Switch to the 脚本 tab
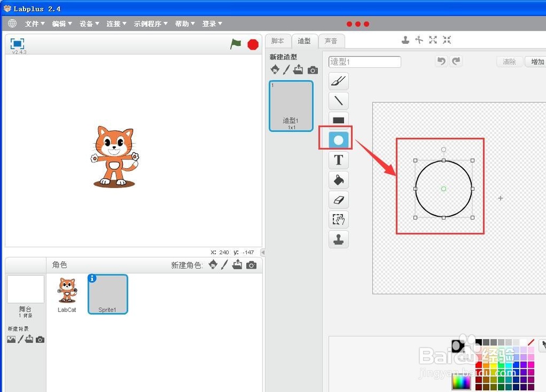The height and width of the screenshot is (392, 546). [277, 41]
